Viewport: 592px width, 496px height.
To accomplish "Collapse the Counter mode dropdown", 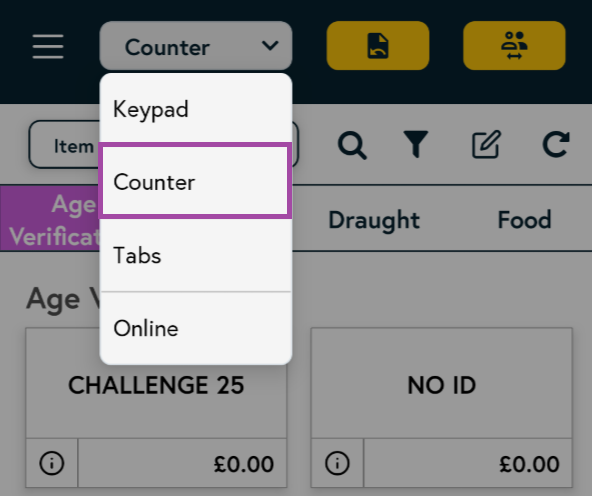I will [x=196, y=46].
